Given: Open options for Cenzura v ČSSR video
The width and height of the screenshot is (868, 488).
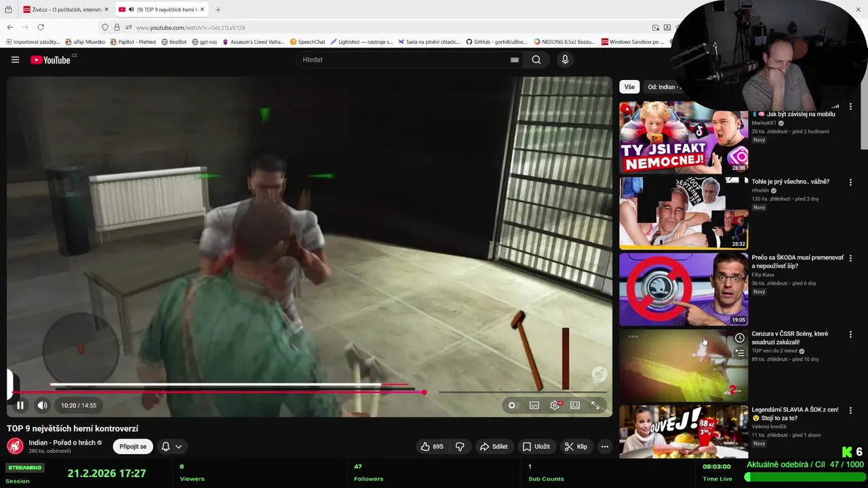Looking at the screenshot, I should (850, 334).
